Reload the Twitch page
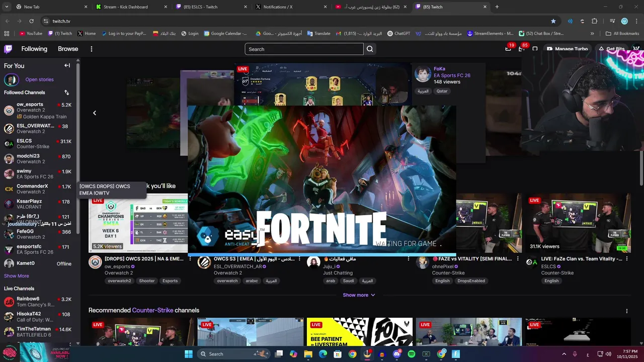Image resolution: width=644 pixels, height=362 pixels. tap(31, 21)
